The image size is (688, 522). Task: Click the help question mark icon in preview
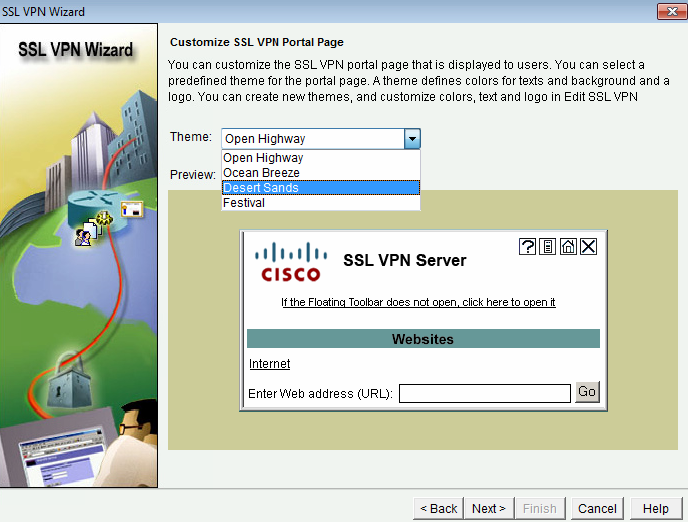(x=527, y=247)
